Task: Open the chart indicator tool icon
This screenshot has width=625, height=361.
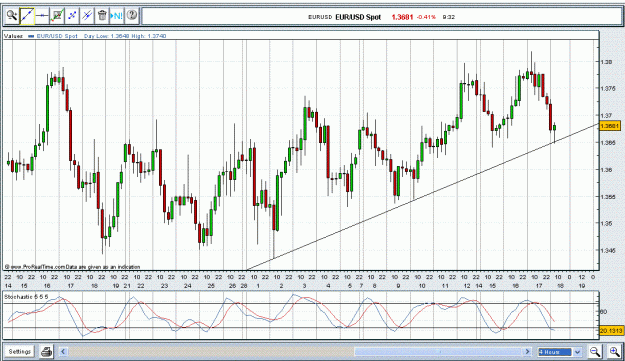Action: click(57, 16)
